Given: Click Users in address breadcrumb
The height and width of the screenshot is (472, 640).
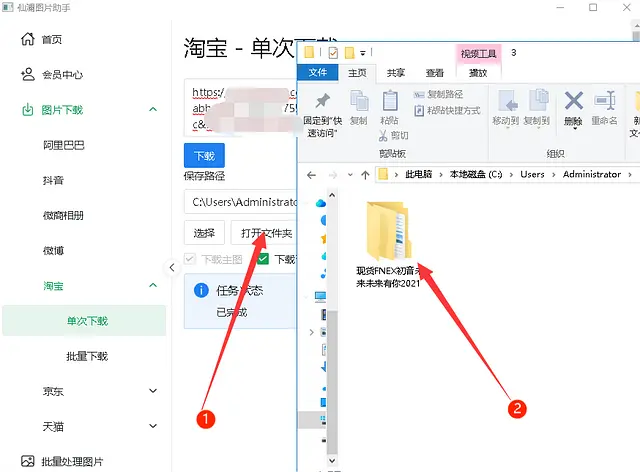Looking at the screenshot, I should click(532, 174).
